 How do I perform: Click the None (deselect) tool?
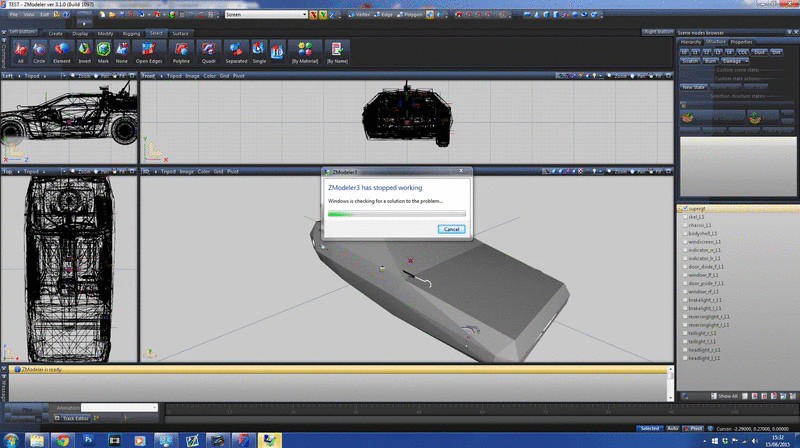[x=121, y=52]
